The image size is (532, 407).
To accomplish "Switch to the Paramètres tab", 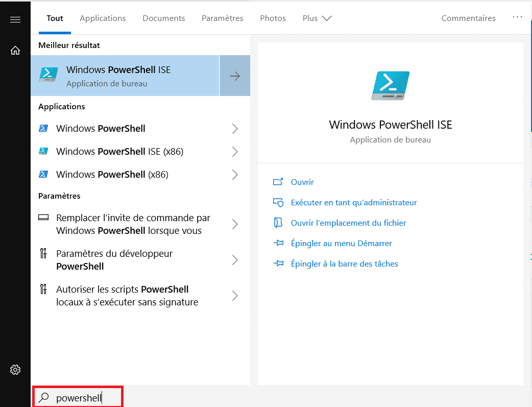I will tap(223, 18).
